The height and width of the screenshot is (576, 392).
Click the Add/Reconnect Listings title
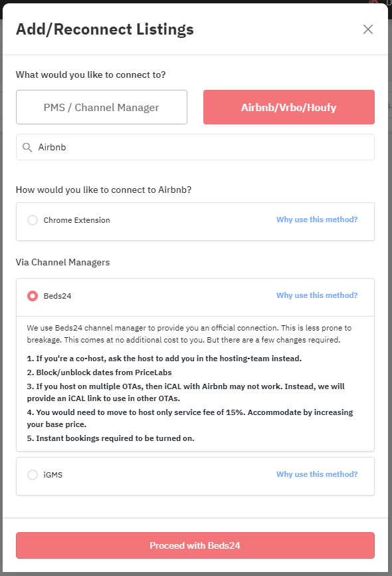coord(104,29)
